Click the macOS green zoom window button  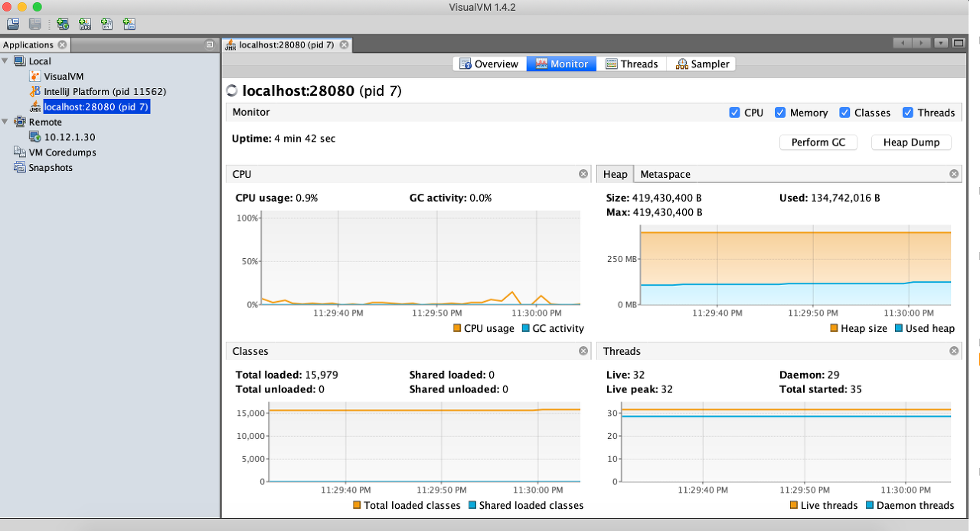pyautogui.click(x=37, y=7)
